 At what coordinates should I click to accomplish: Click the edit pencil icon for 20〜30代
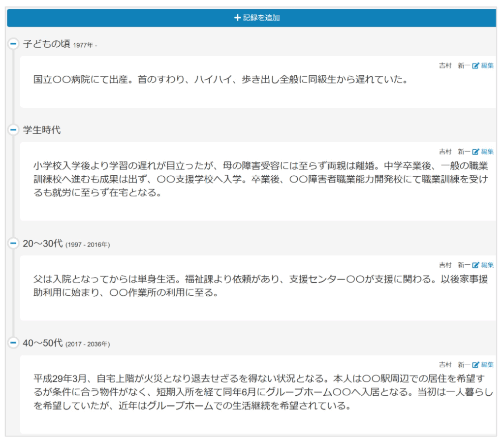click(475, 265)
